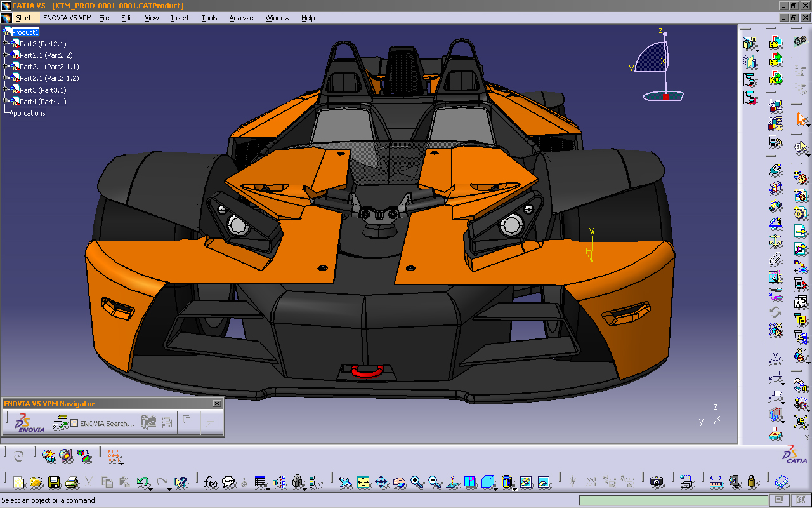Image resolution: width=812 pixels, height=508 pixels.
Task: Click the 3D compass in the viewport
Action: pyautogui.click(x=658, y=65)
